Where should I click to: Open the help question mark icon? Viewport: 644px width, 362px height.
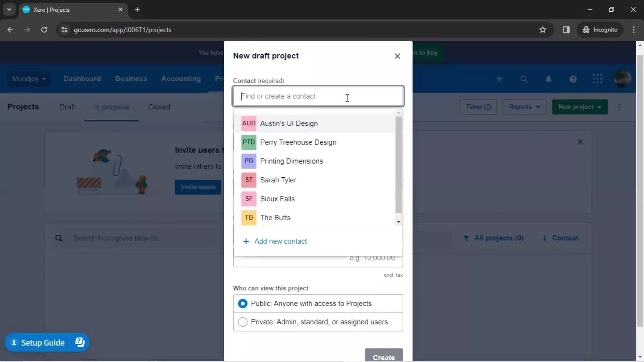tap(573, 79)
